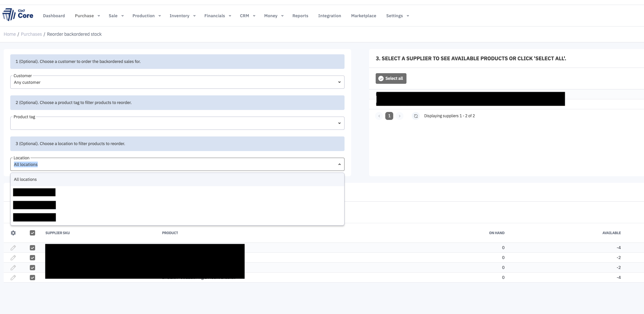Click pencil edit icon on first product row
This screenshot has height=314, width=644.
point(13,248)
